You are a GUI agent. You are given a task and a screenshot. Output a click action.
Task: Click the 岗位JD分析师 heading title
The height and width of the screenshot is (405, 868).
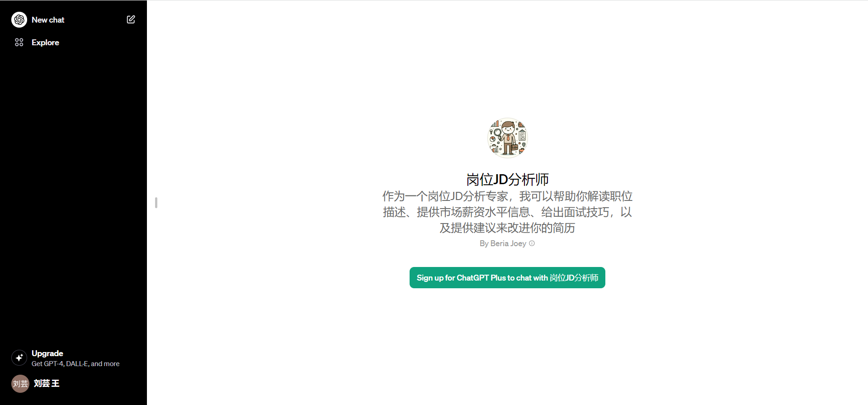tap(507, 180)
